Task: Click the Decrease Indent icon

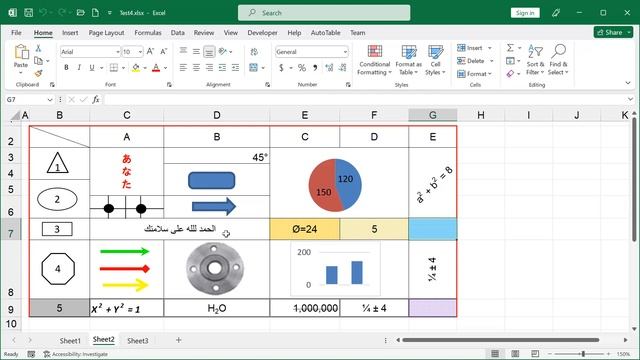Action: [x=222, y=68]
